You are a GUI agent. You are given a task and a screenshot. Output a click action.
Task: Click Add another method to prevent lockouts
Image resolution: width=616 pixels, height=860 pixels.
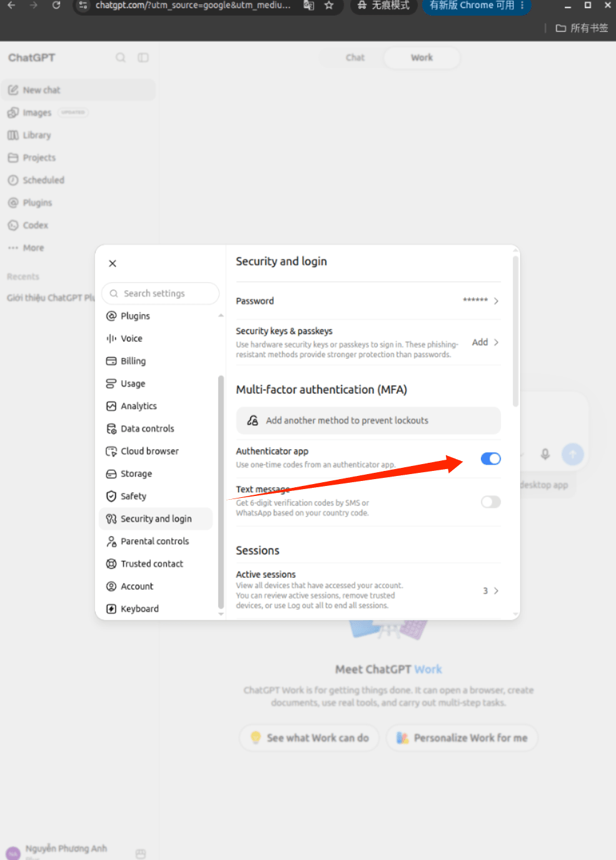[x=368, y=420]
